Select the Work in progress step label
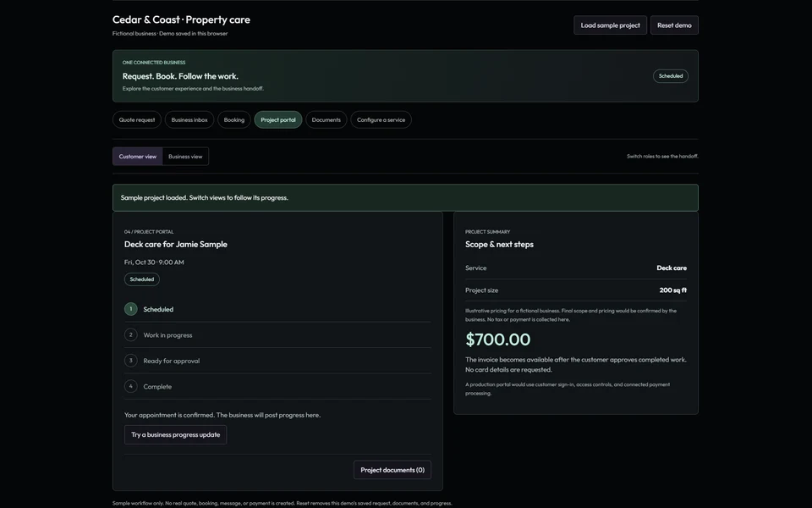This screenshot has width=812, height=508. pyautogui.click(x=167, y=335)
